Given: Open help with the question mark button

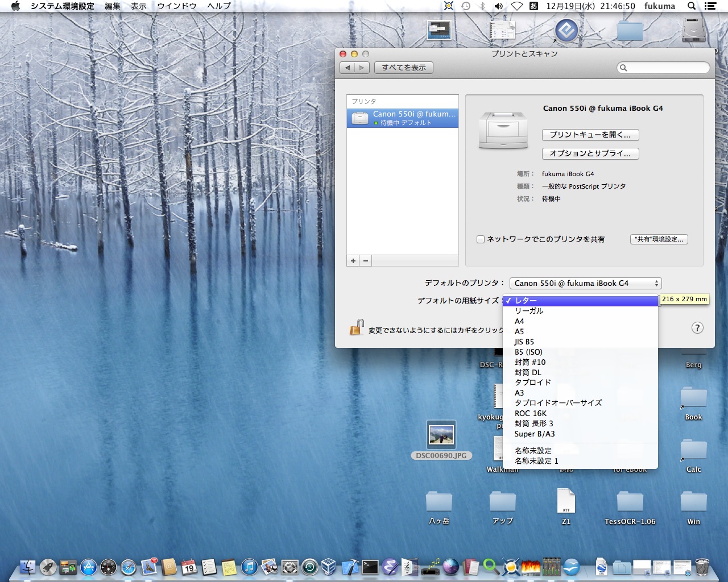Looking at the screenshot, I should pyautogui.click(x=697, y=328).
